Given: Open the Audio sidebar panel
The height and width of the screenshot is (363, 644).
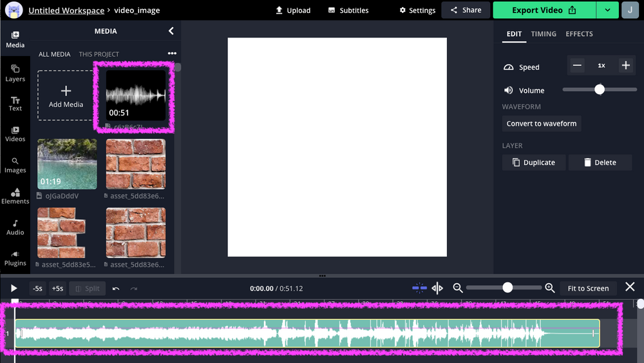Looking at the screenshot, I should coord(15,228).
